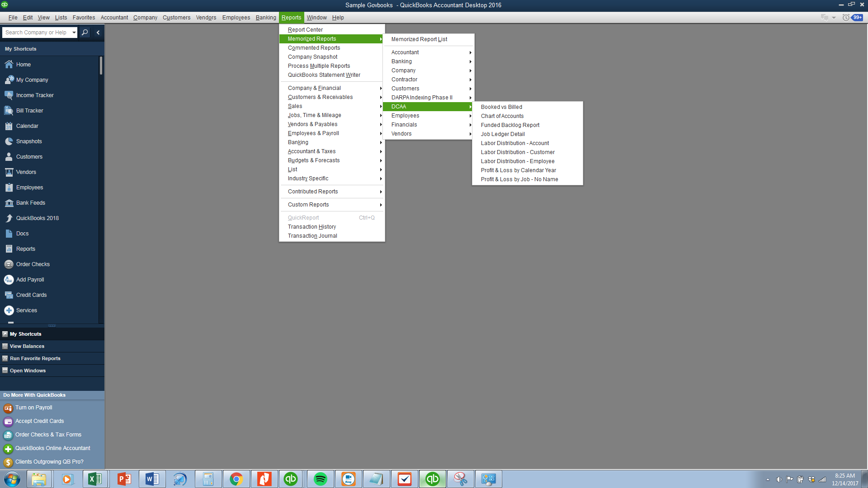The height and width of the screenshot is (488, 868).
Task: Open Services shortcut icon
Action: 9,310
